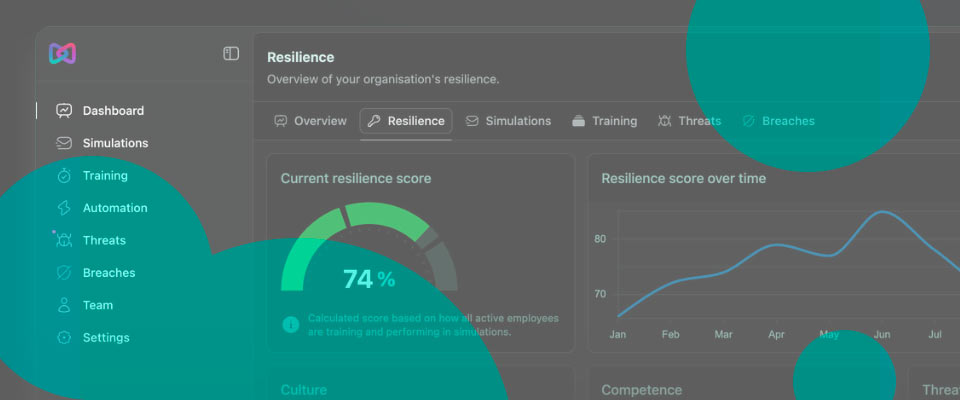The image size is (960, 400).
Task: Select the Resilience tab
Action: [406, 121]
